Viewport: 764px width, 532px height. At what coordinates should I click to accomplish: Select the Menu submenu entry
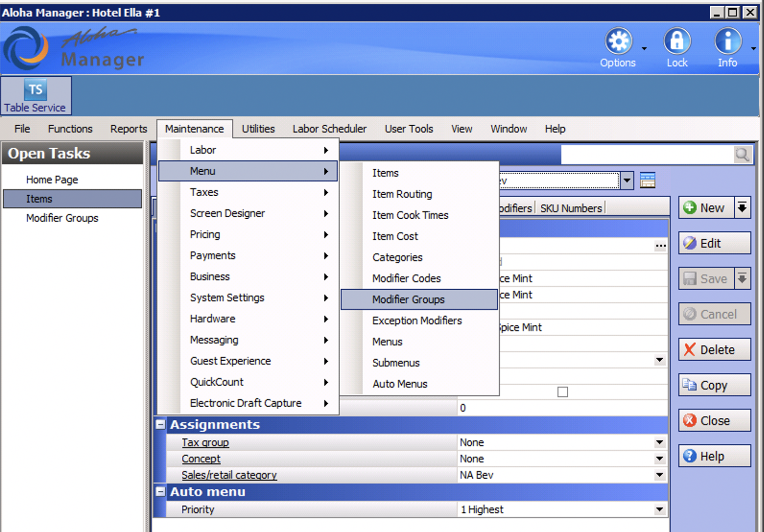point(248,171)
